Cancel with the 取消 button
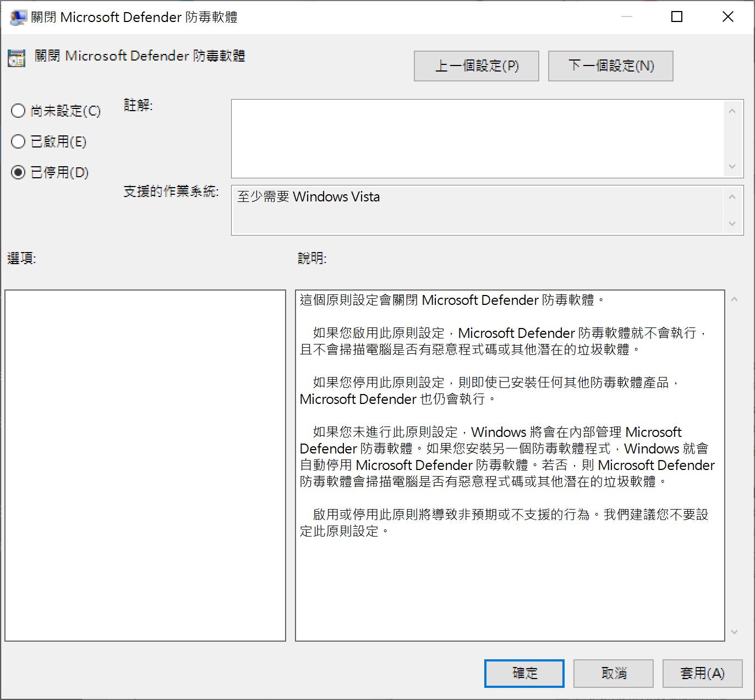The width and height of the screenshot is (755, 700). (x=614, y=673)
